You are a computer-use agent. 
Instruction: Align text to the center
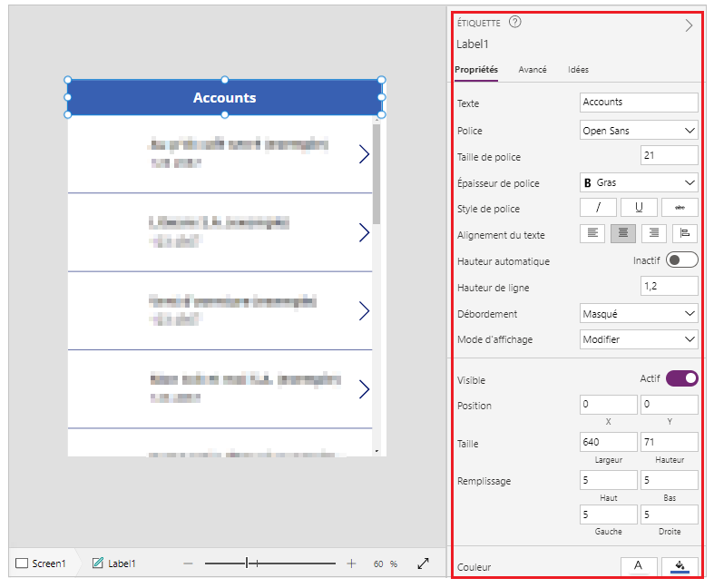pyautogui.click(x=623, y=233)
